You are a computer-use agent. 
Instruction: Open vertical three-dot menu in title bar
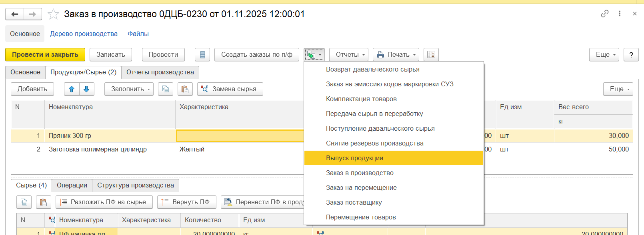point(620,14)
